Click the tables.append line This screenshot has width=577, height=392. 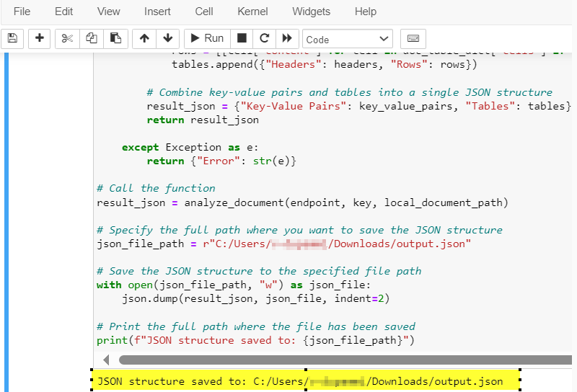[x=324, y=65]
